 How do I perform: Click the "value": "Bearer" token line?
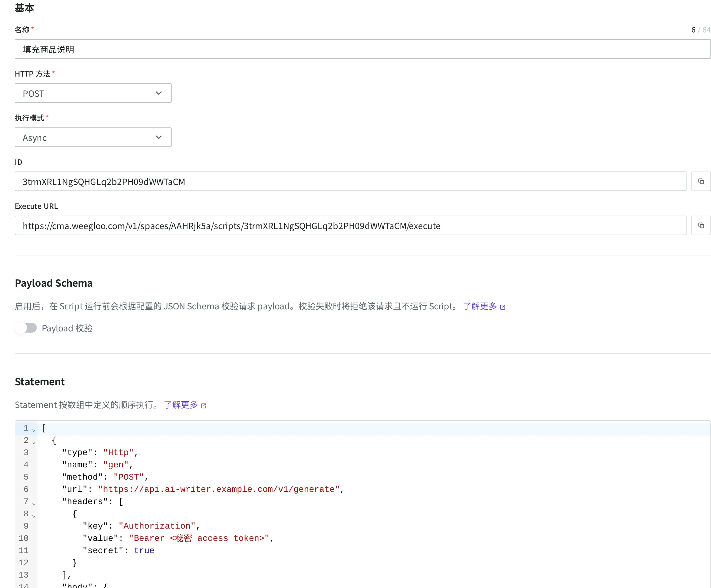coord(178,538)
